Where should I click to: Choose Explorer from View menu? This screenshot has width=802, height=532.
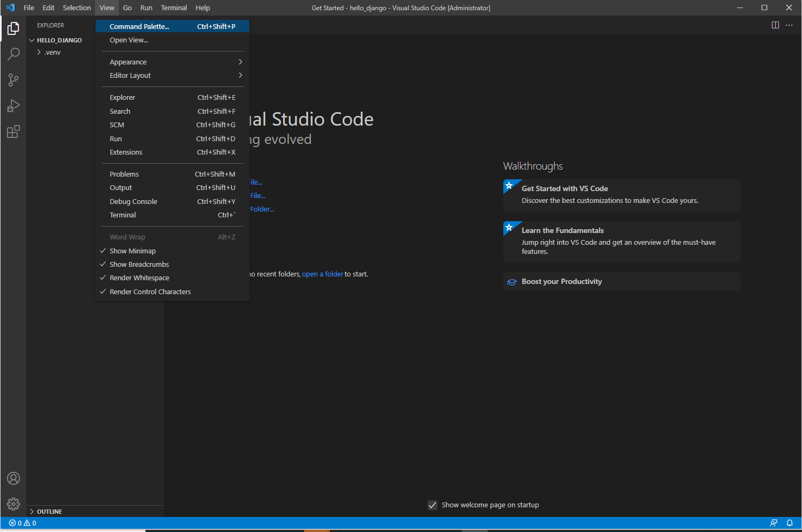pyautogui.click(x=172, y=97)
